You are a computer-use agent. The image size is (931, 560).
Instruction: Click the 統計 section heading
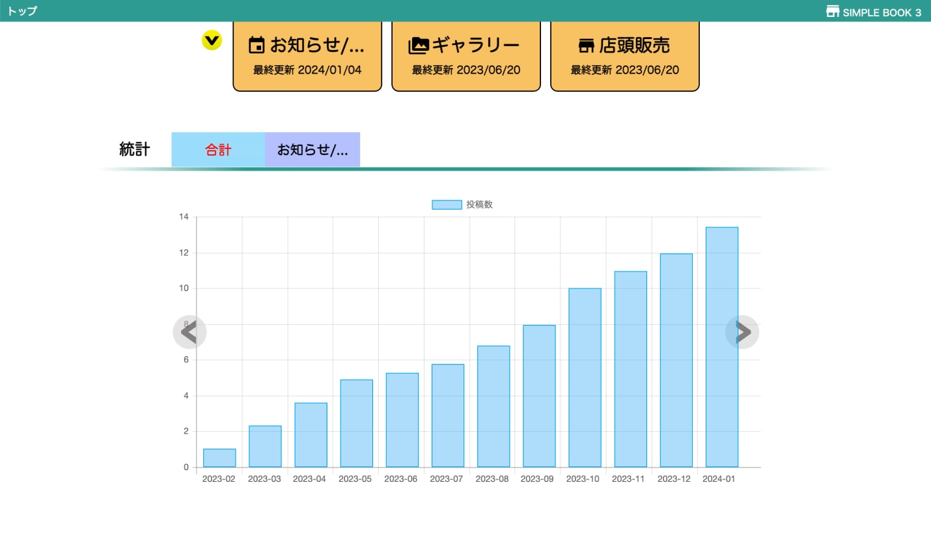pyautogui.click(x=135, y=149)
